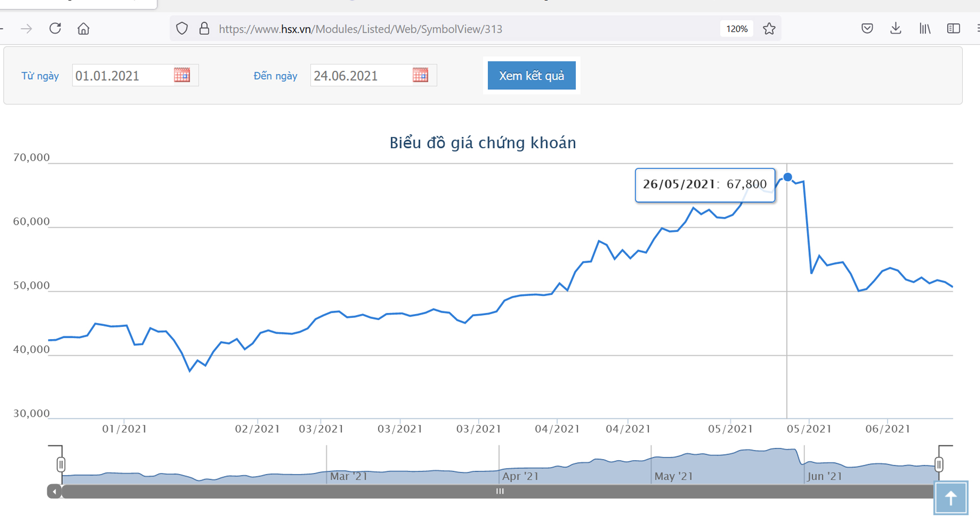This screenshot has height=521, width=980.
Task: Reload the page with the refresh icon
Action: (55, 29)
